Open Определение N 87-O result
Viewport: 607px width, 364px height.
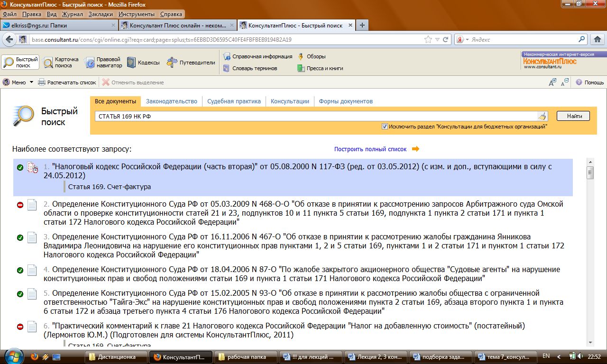pyautogui.click(x=302, y=274)
